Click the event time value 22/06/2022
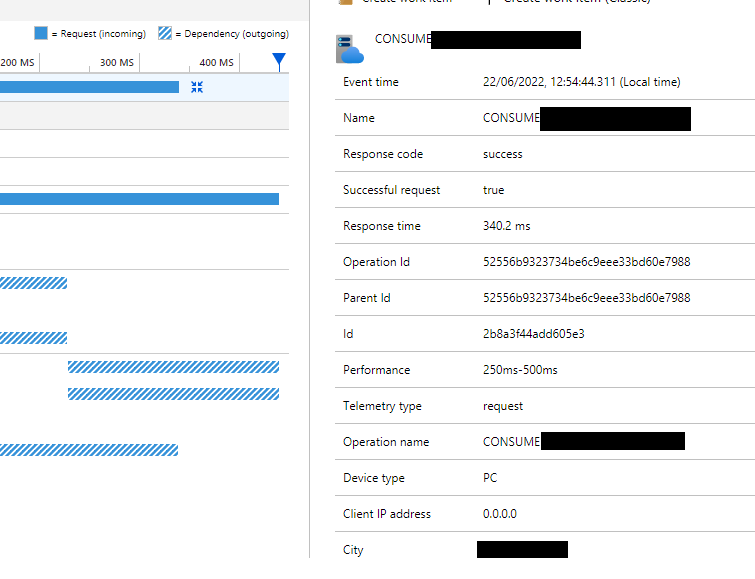755x579 pixels. click(582, 82)
